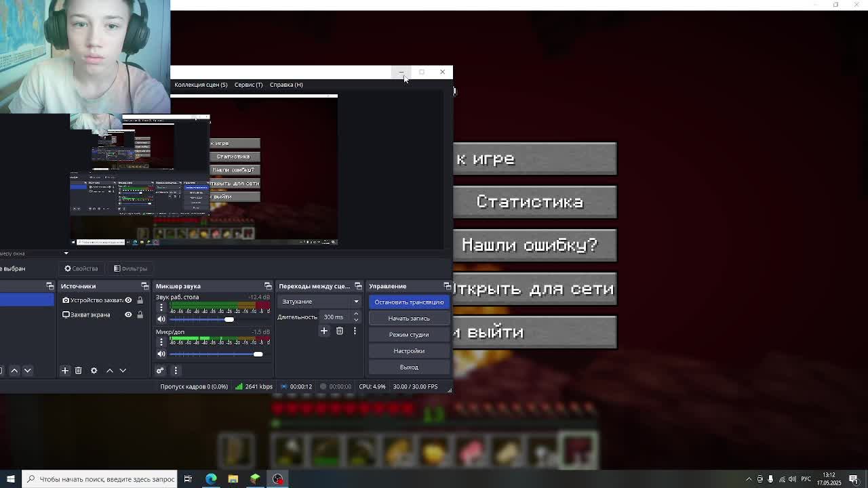
Task: Click Minecraft Нашли ошибку? button
Action: (x=535, y=245)
